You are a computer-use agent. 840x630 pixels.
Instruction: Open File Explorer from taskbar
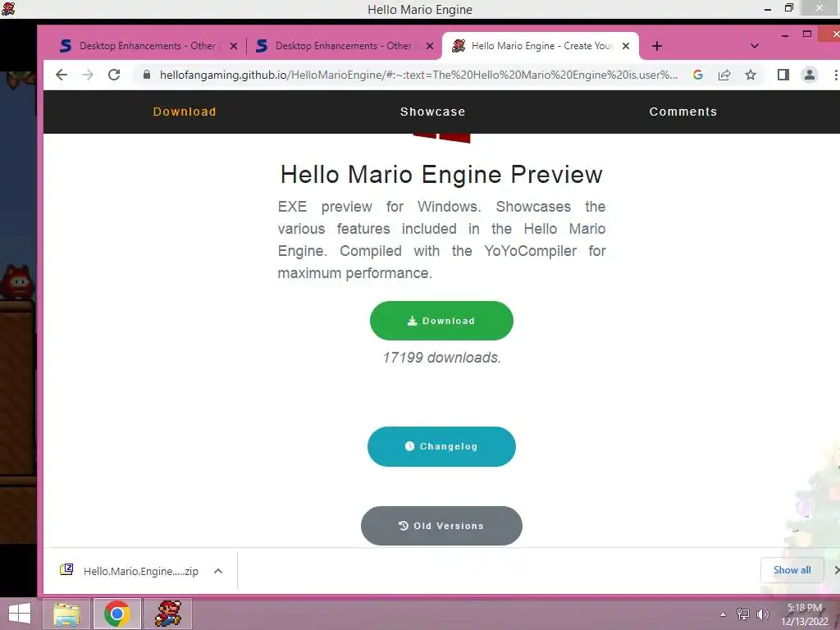click(66, 614)
